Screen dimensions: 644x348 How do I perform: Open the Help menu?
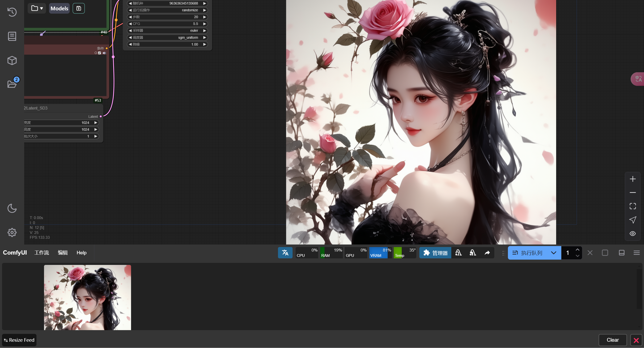[x=81, y=253]
